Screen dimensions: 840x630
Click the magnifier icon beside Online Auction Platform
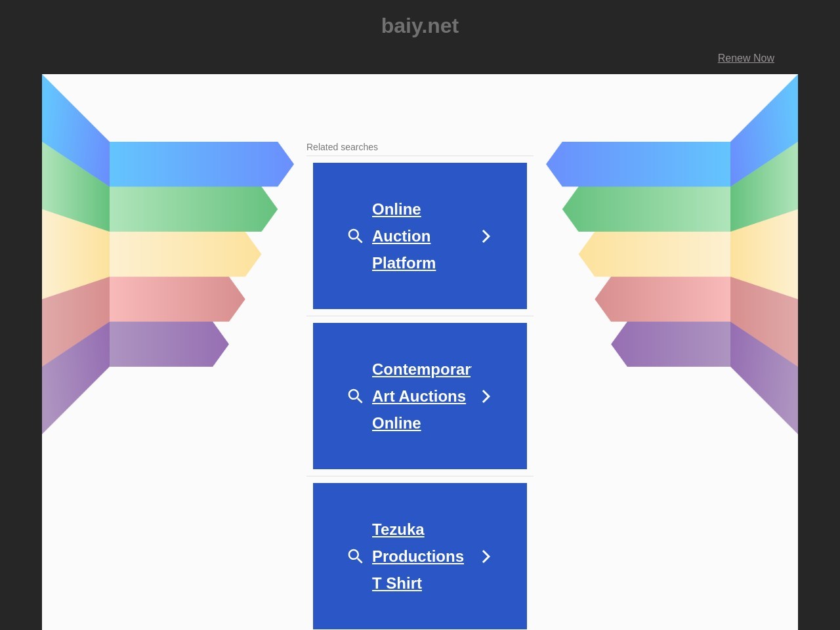pyautogui.click(x=355, y=236)
